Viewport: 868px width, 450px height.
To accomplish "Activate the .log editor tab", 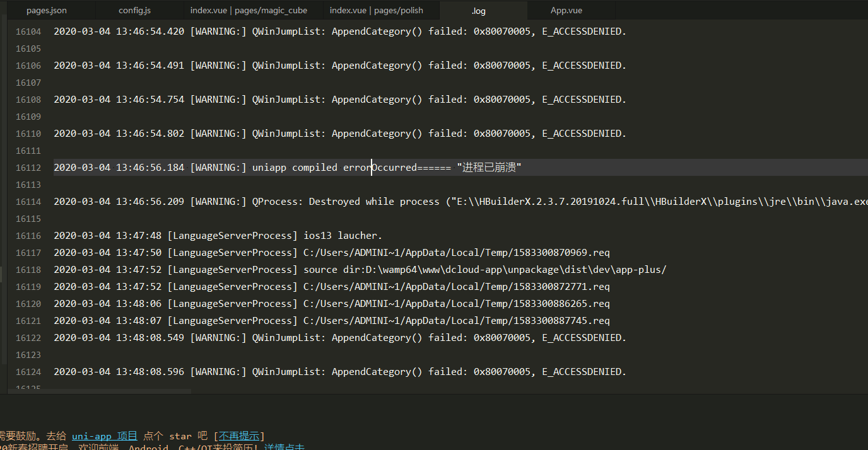I will (x=478, y=10).
